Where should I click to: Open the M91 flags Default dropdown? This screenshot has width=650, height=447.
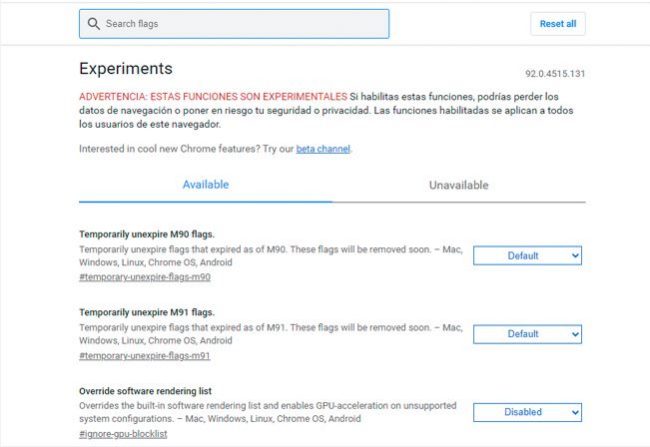tap(527, 334)
